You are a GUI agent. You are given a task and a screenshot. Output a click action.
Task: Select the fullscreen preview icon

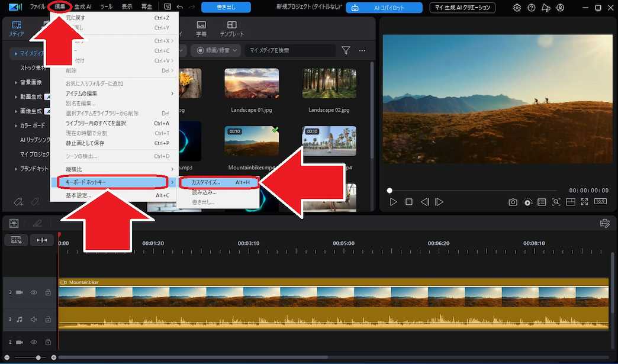click(x=585, y=202)
